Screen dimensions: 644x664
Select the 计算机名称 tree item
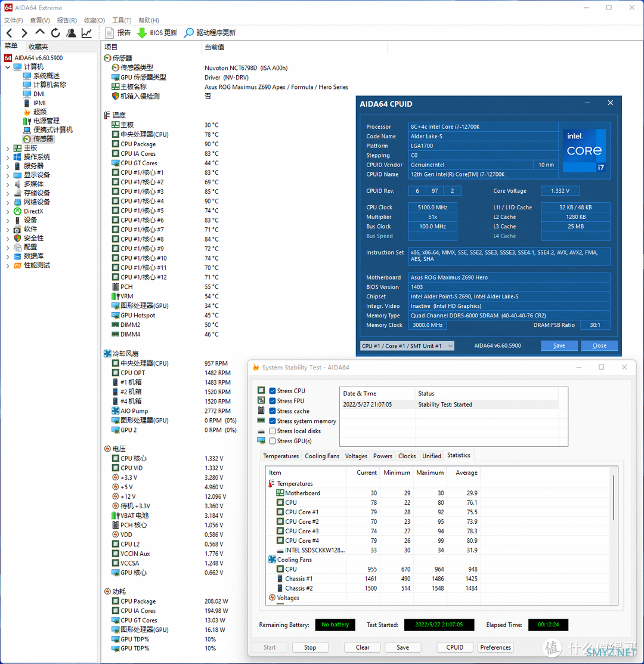click(x=50, y=85)
